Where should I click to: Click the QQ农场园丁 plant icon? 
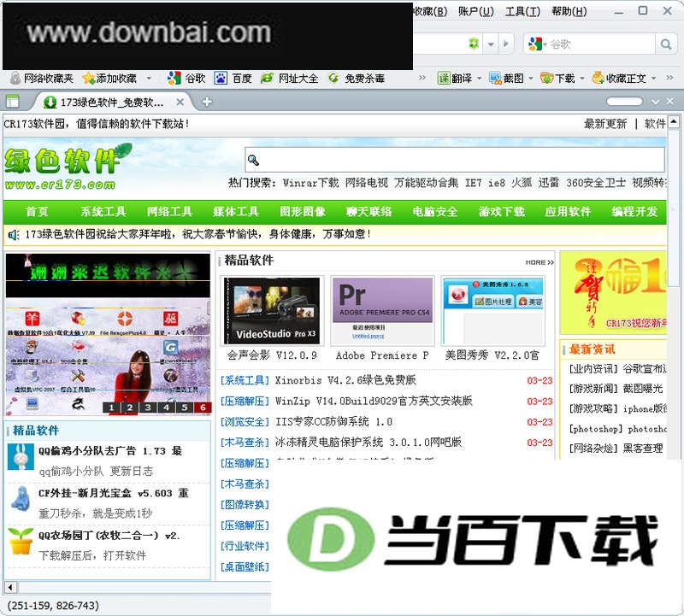tap(21, 541)
